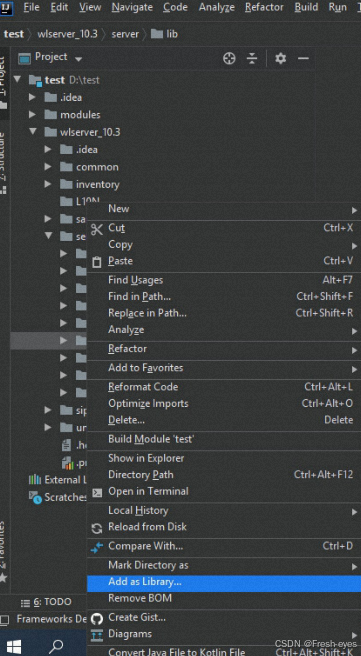
Task: Click the Compare With arrows icon
Action: pos(97,547)
